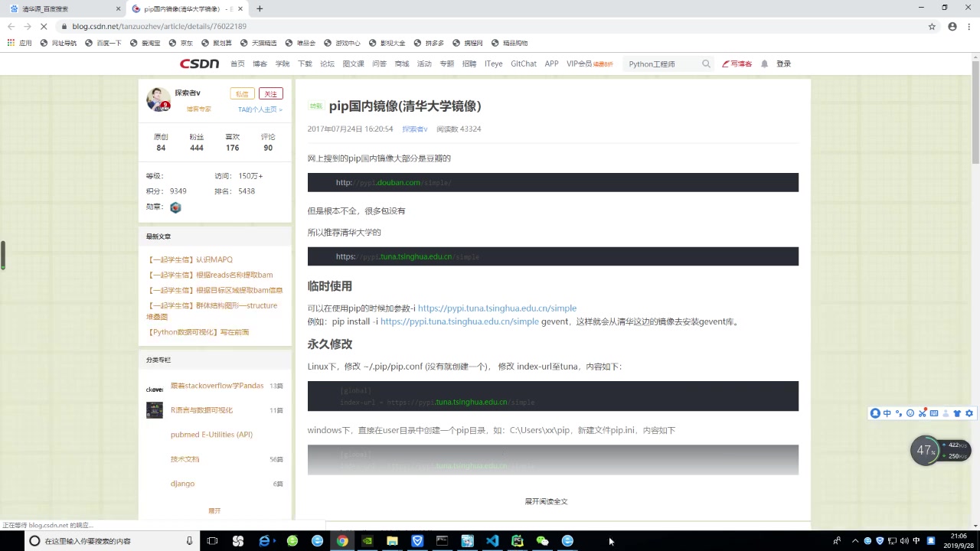Click the R语言与数据可视化 column thumbnail

tap(155, 410)
